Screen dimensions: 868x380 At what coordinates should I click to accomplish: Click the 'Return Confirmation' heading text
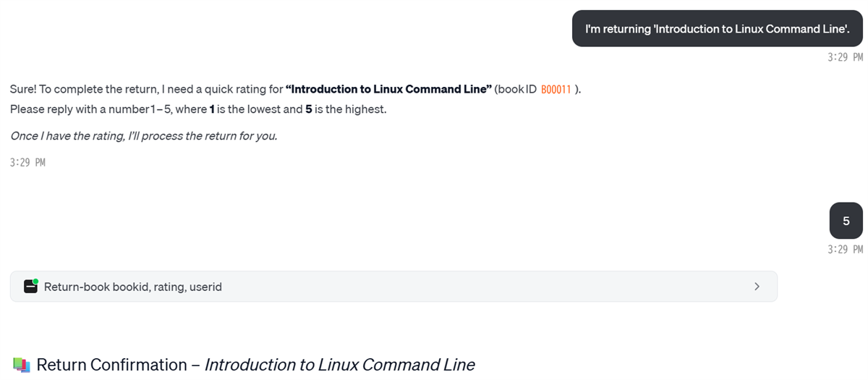click(111, 365)
